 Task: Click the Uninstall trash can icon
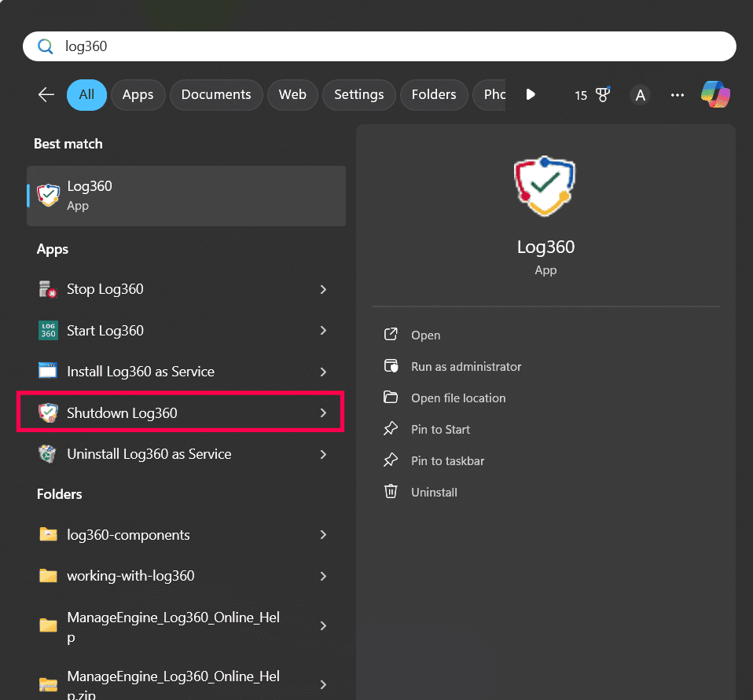(x=391, y=491)
